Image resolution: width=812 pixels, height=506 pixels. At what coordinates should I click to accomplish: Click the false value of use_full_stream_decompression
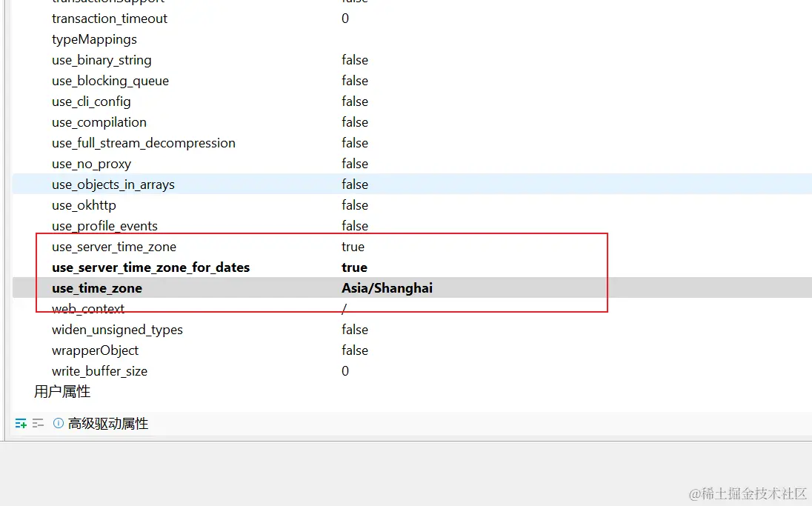click(x=355, y=143)
